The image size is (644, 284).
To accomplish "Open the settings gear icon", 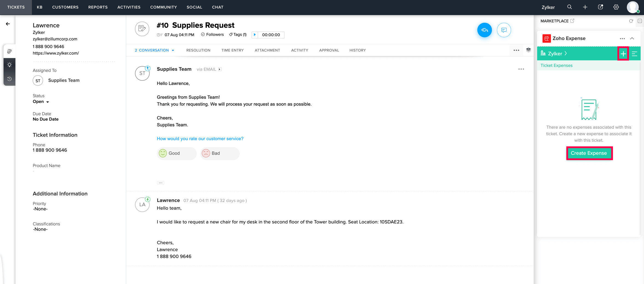I will [x=616, y=7].
